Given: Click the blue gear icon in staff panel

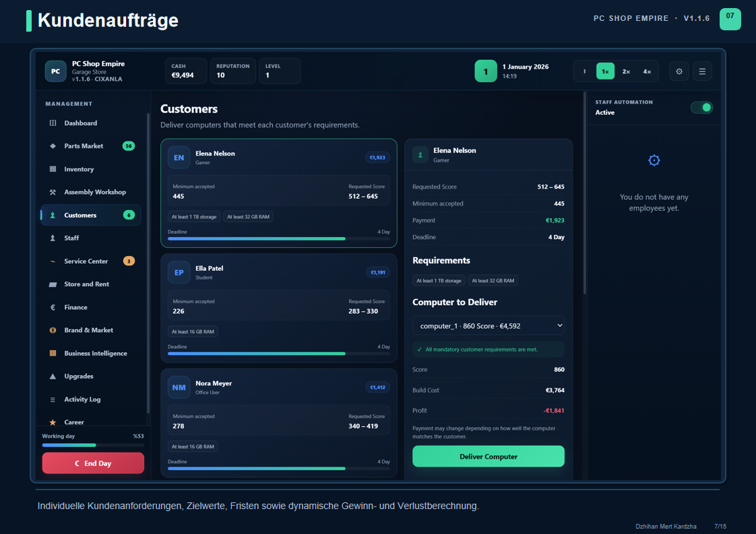Looking at the screenshot, I should pyautogui.click(x=654, y=160).
